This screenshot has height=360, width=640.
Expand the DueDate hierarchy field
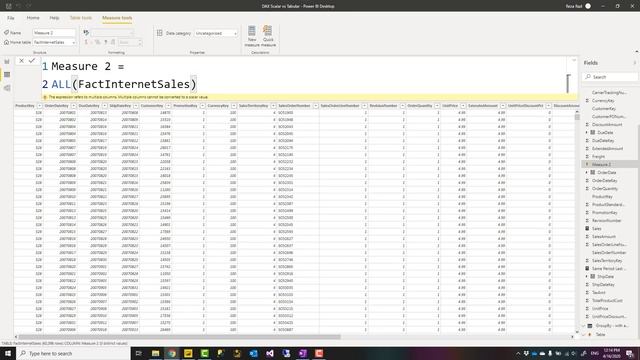pos(587,133)
